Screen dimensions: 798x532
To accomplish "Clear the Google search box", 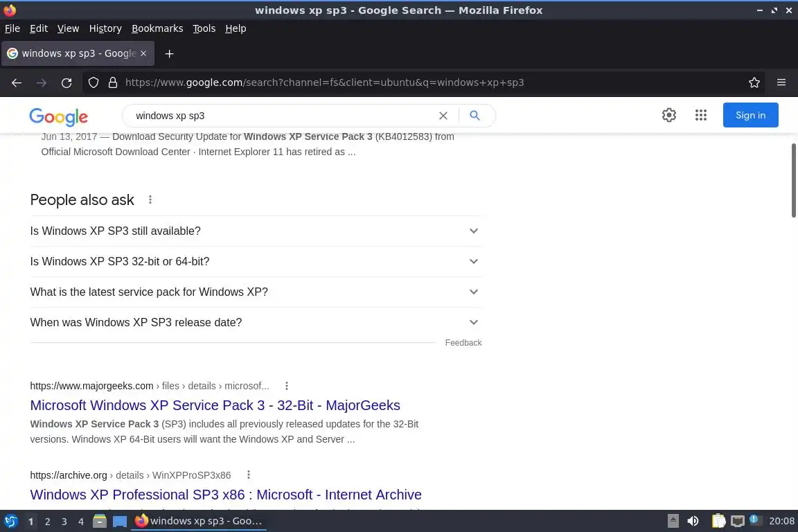I will (443, 116).
